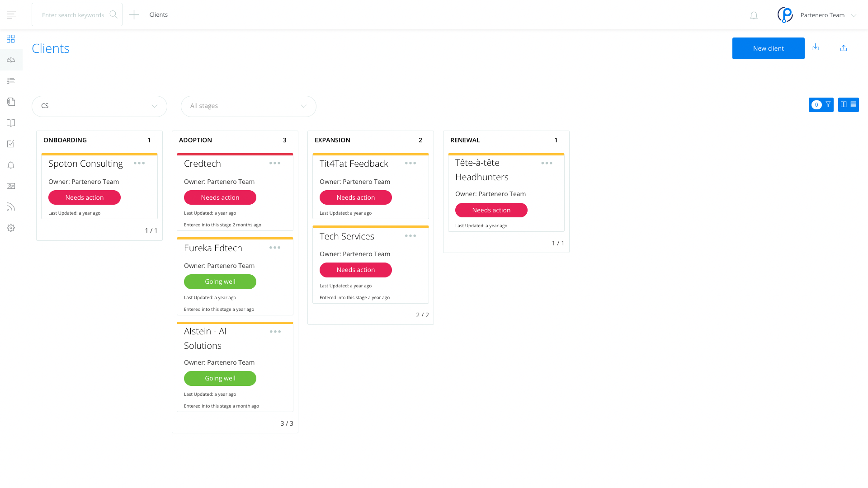Click the upload icon at top right
This screenshot has width=868, height=488.
844,48
